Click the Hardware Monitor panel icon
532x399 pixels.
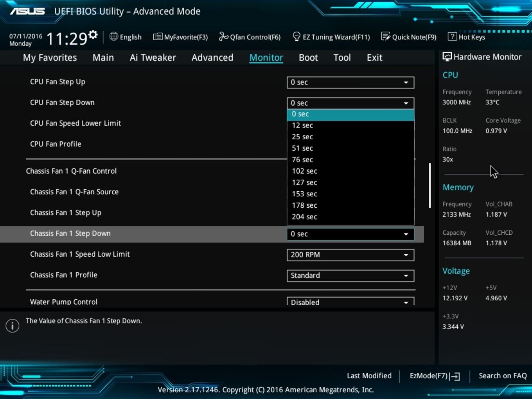coord(447,57)
